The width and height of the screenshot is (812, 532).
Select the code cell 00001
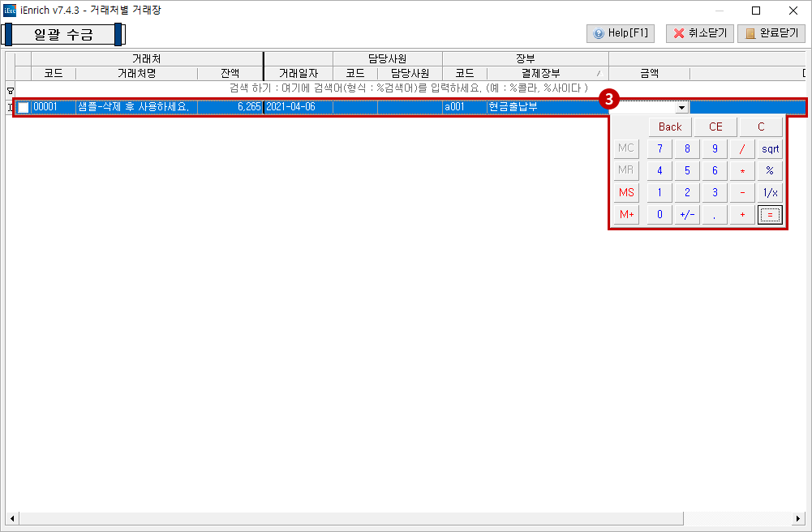tap(54, 107)
